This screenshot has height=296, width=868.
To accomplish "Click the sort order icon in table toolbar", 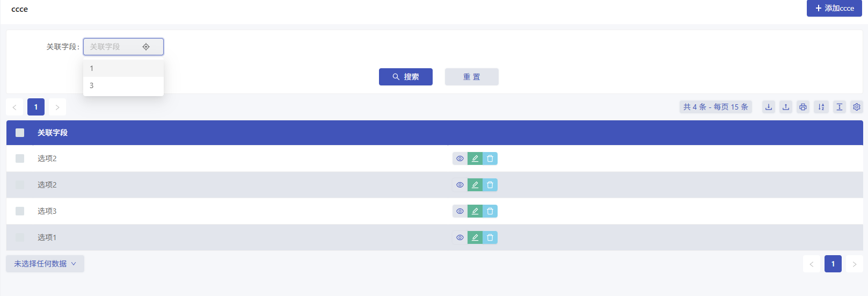I will pos(821,107).
